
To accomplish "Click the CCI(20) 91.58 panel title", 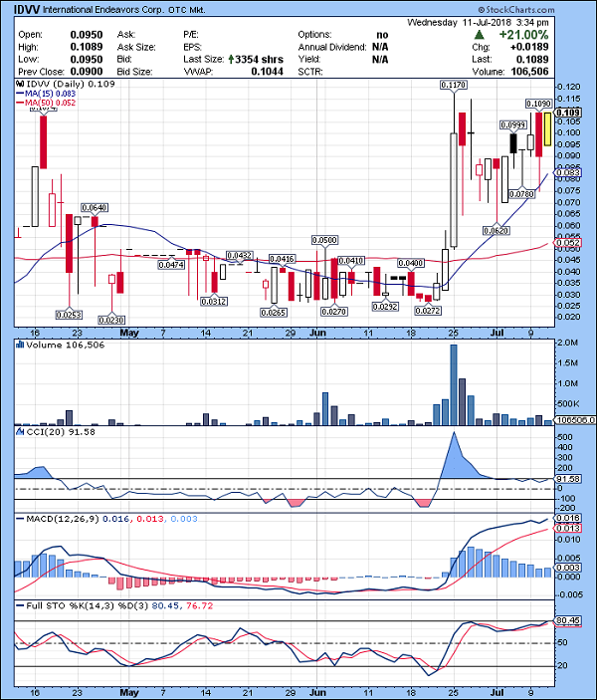I will (61, 432).
